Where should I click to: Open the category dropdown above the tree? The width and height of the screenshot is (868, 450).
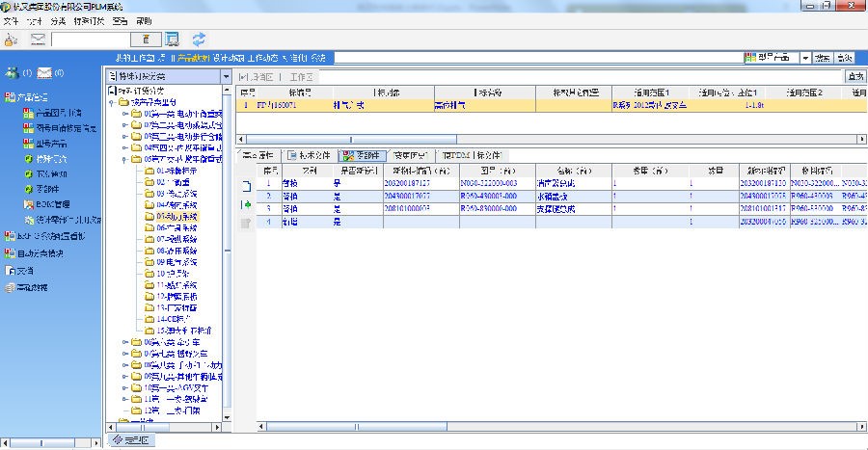[x=226, y=76]
